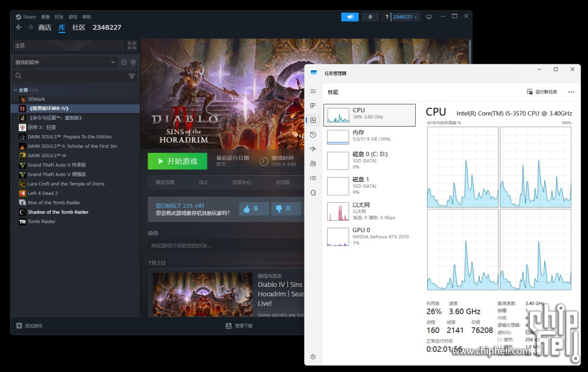Go to 商店 store tab
The width and height of the screenshot is (588, 372).
(44, 28)
